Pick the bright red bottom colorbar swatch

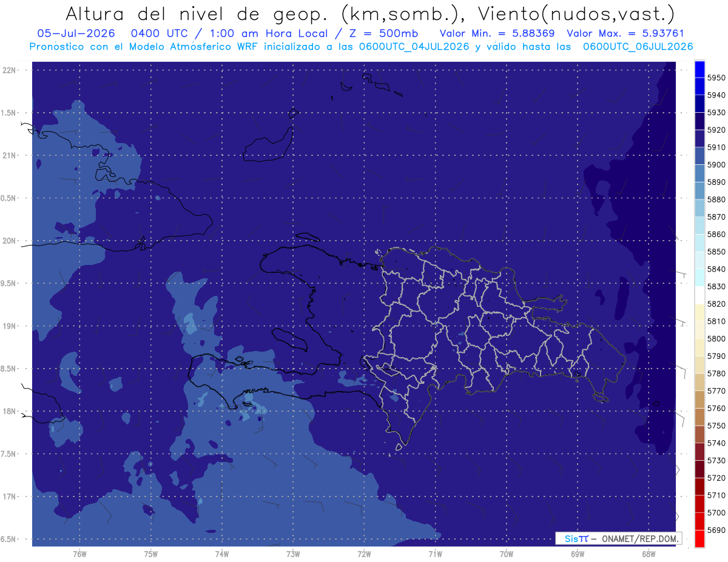[699, 538]
